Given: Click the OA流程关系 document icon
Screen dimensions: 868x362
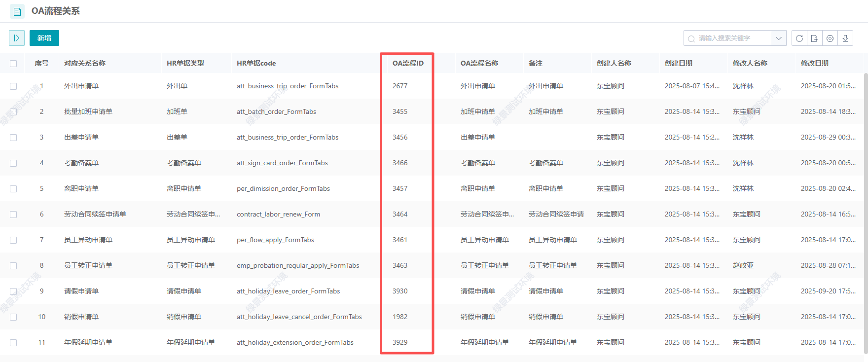Looking at the screenshot, I should 17,11.
